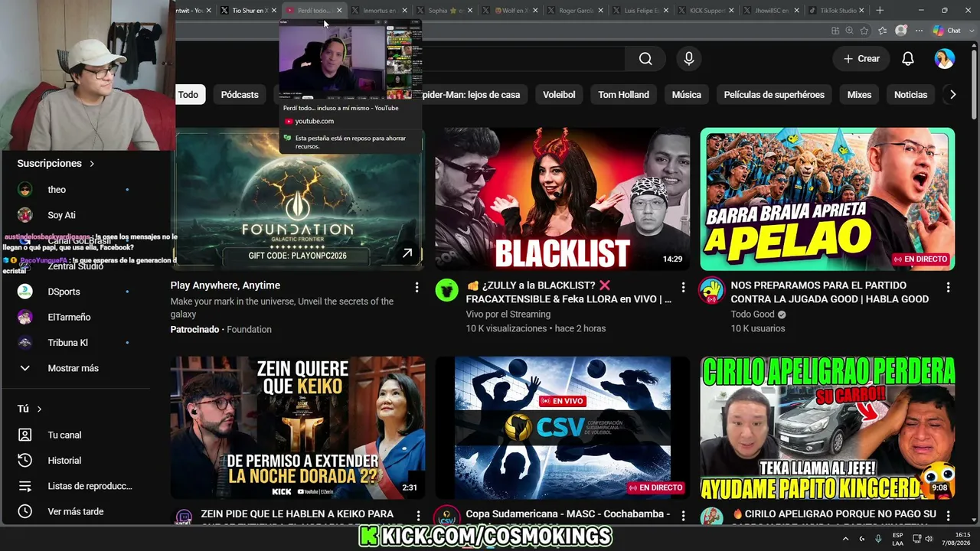Click the taskbar volume speaker icon
Viewport: 980px width, 551px height.
[x=929, y=539]
